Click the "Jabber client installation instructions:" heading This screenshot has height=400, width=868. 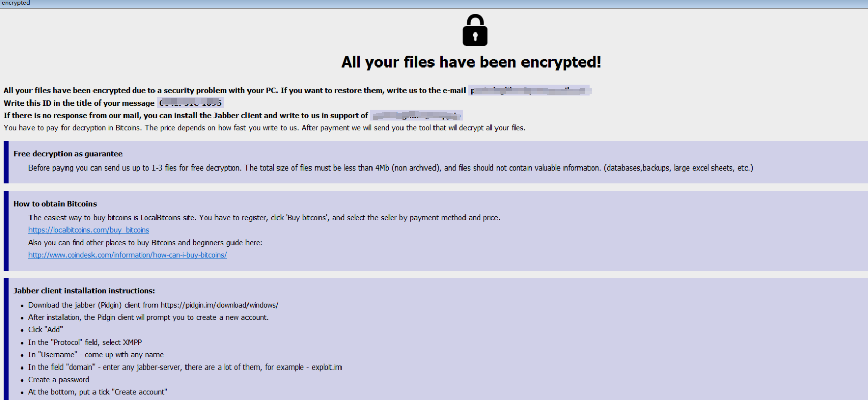coord(84,291)
